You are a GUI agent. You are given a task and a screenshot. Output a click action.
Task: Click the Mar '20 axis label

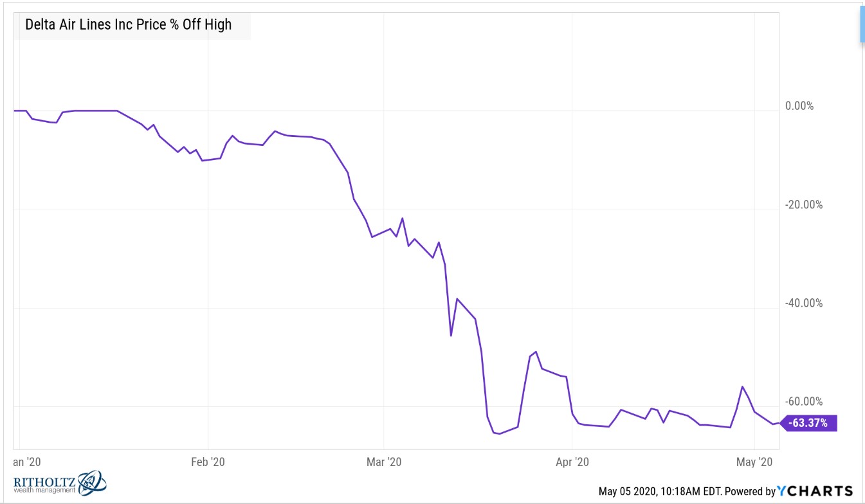coord(383,462)
